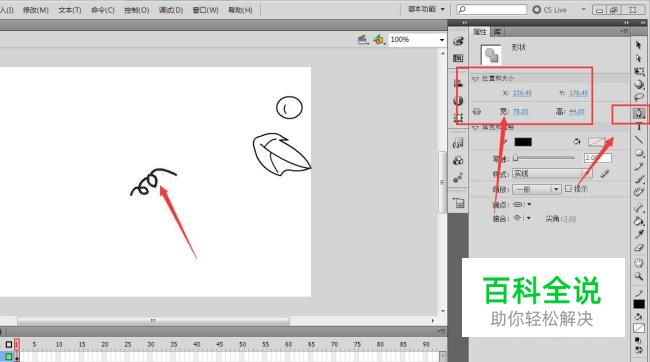
Task: Open the 调试(D) menu
Action: pyautogui.click(x=171, y=10)
